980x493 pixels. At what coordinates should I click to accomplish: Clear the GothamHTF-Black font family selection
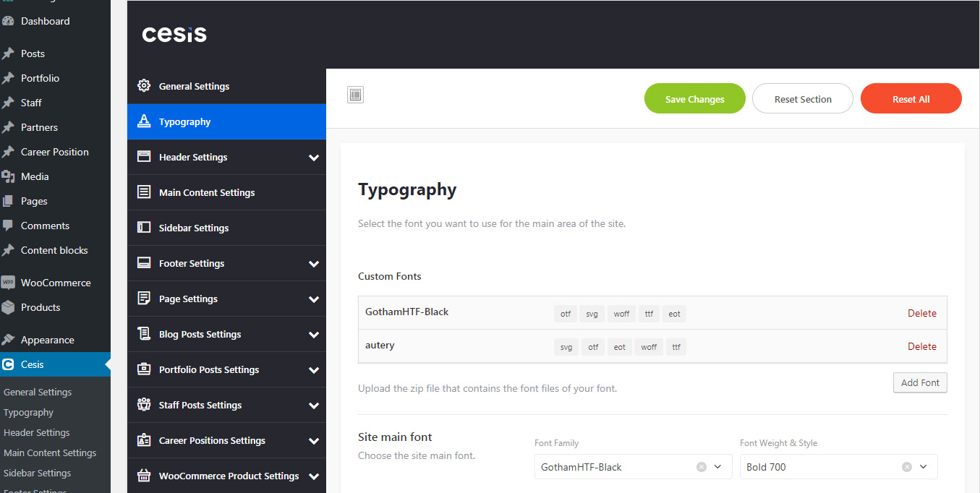coord(701,467)
